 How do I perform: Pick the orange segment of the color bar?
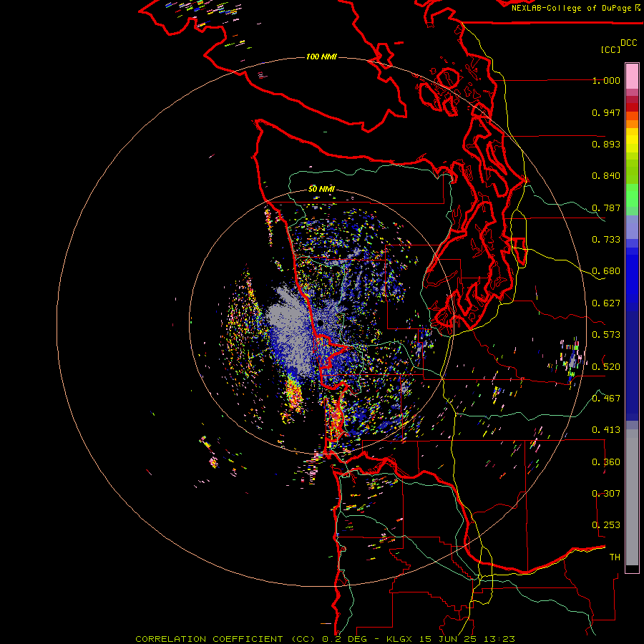click(x=632, y=120)
